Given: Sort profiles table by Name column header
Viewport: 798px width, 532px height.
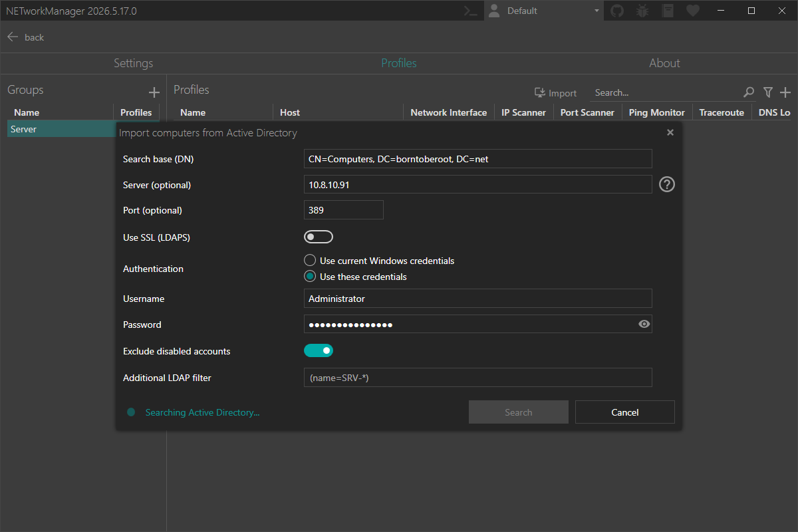Looking at the screenshot, I should (x=223, y=112).
